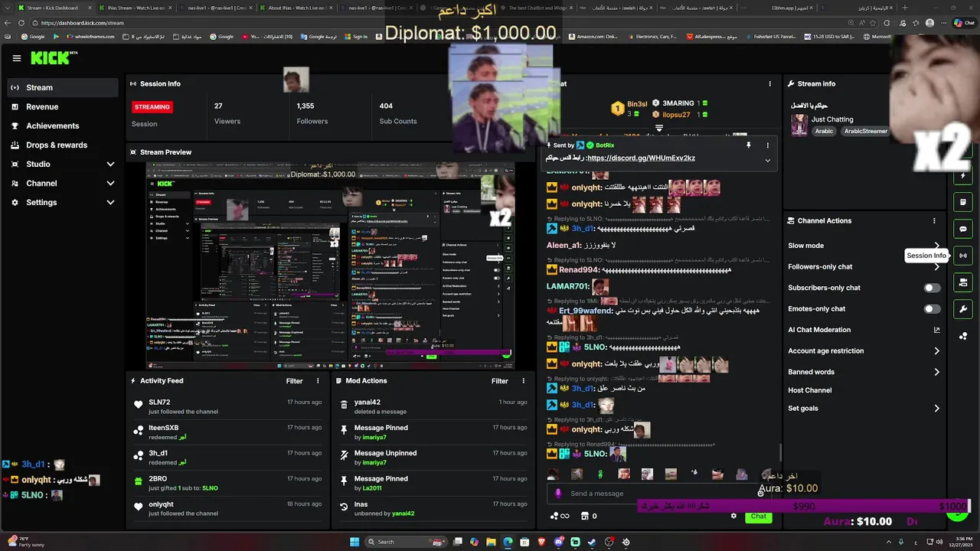Open Mod Actions three-dot menu

(524, 380)
